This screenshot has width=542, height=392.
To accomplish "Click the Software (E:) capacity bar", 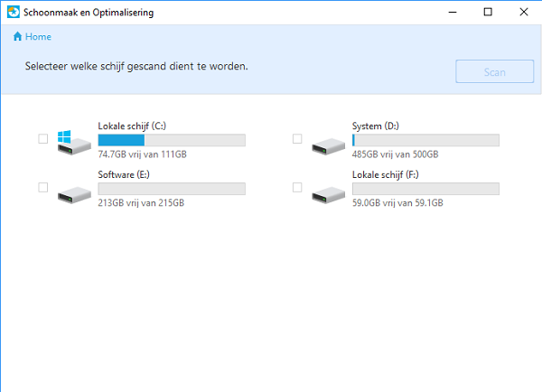I will pyautogui.click(x=172, y=188).
